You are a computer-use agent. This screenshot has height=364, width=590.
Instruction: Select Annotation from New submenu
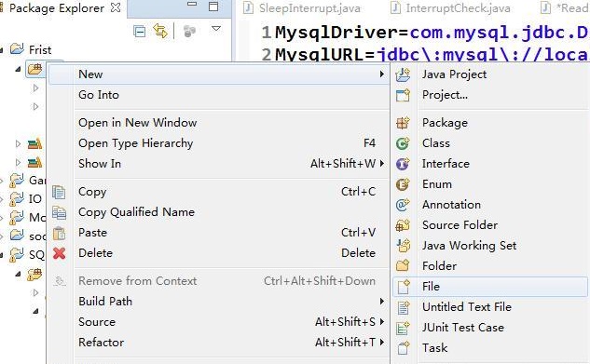[x=490, y=205]
